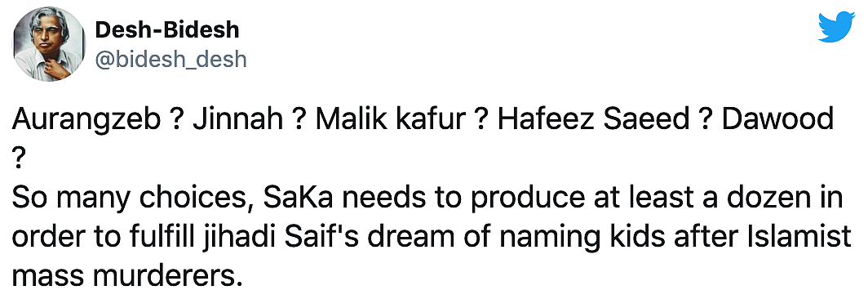Click the lone question mark on second line

pos(18,159)
